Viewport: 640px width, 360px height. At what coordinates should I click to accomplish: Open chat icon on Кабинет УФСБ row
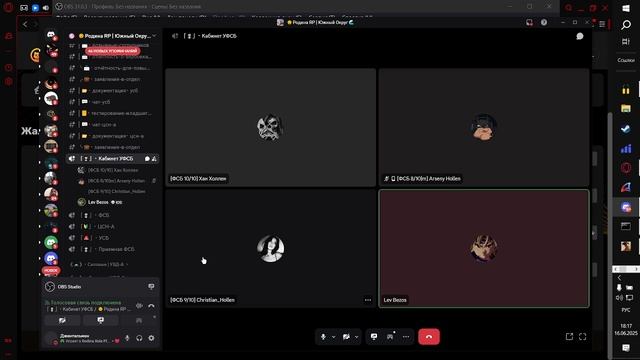147,159
